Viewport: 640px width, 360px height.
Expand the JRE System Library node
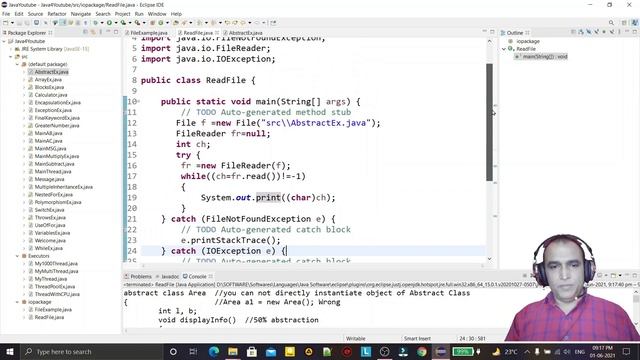point(11,49)
